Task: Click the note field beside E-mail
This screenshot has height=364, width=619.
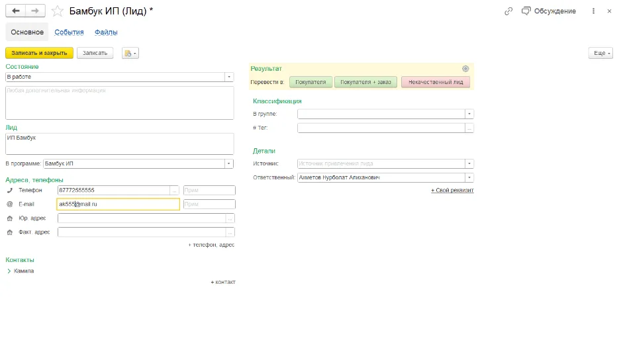Action: tap(209, 204)
